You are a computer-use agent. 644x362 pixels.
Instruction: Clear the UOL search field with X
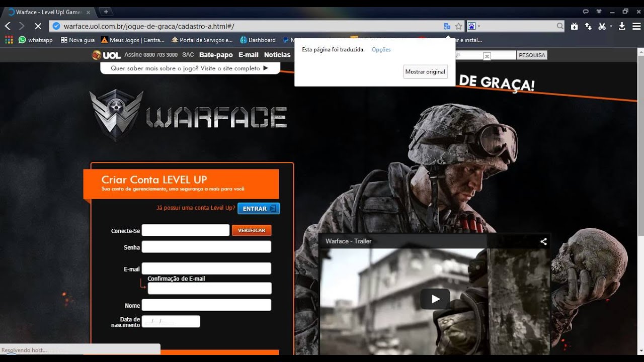click(487, 56)
